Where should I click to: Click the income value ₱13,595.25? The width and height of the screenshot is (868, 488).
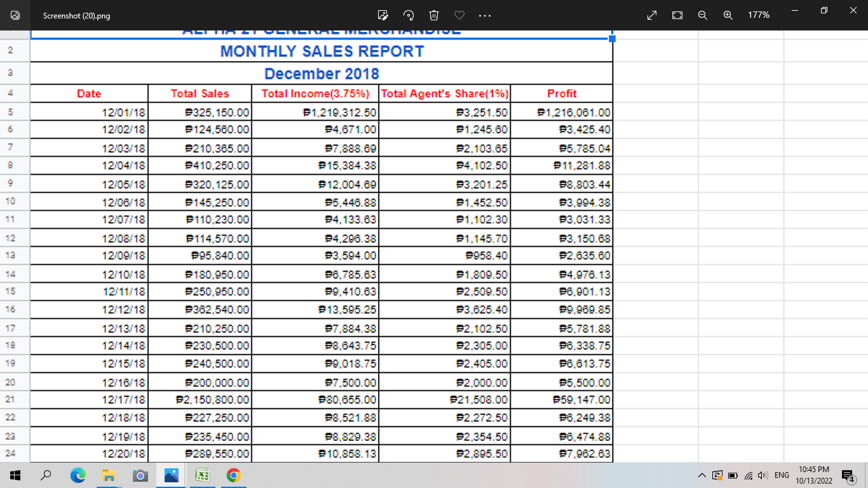point(347,309)
